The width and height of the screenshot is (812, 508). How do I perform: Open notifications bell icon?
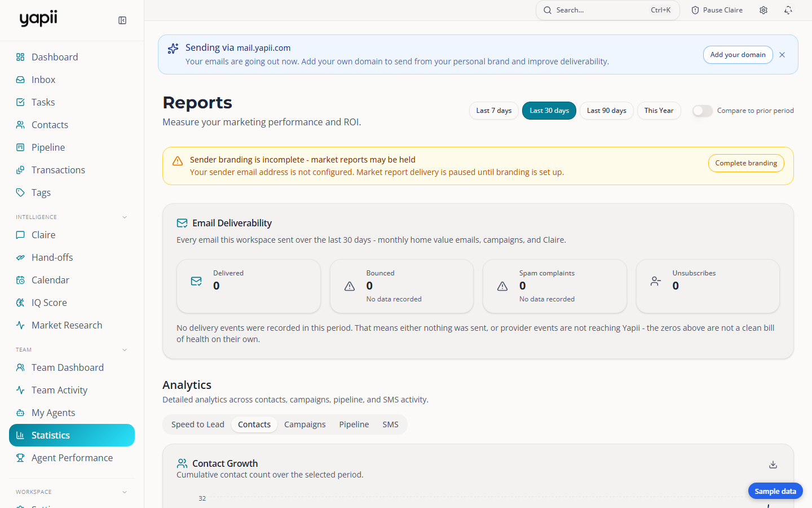click(788, 10)
